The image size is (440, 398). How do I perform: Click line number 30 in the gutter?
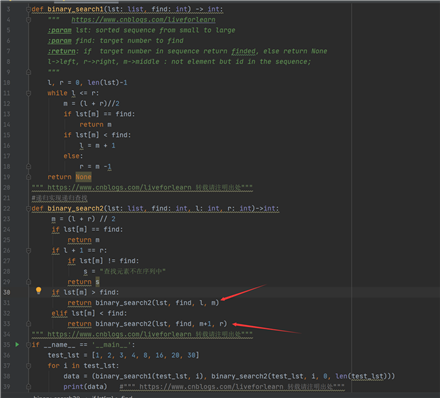point(7,292)
